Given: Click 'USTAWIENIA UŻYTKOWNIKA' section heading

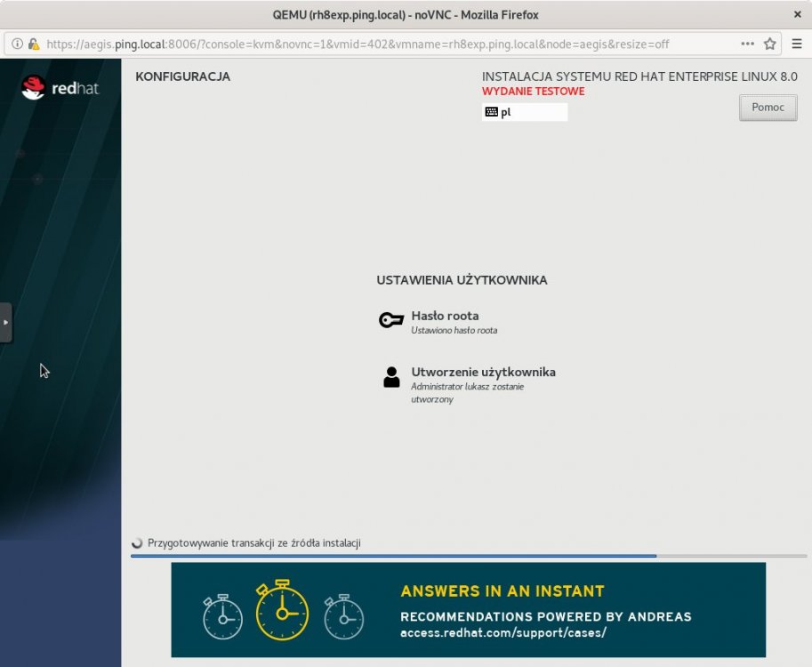Looking at the screenshot, I should click(462, 280).
